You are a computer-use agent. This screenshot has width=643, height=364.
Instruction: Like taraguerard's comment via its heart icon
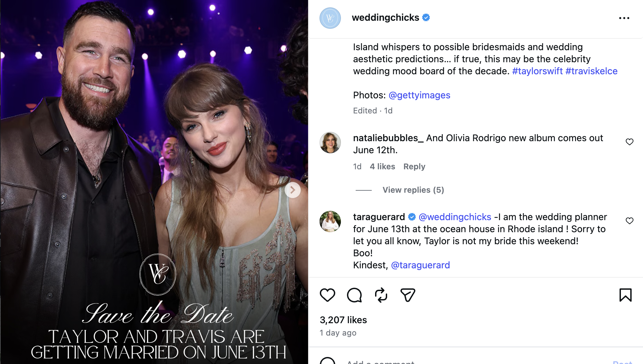point(630,221)
